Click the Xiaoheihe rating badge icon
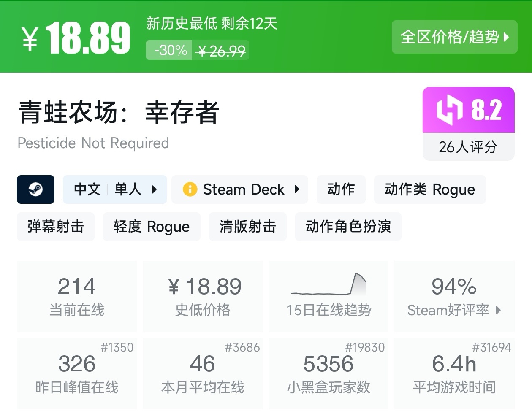Image resolution: width=532 pixels, height=411 pixels. tap(449, 110)
